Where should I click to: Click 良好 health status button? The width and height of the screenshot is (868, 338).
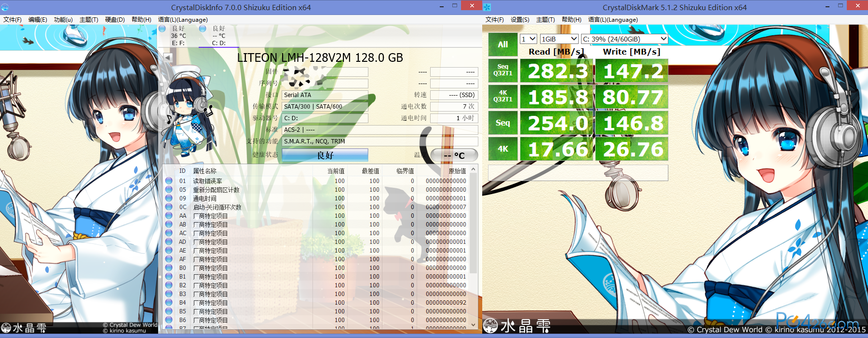325,155
